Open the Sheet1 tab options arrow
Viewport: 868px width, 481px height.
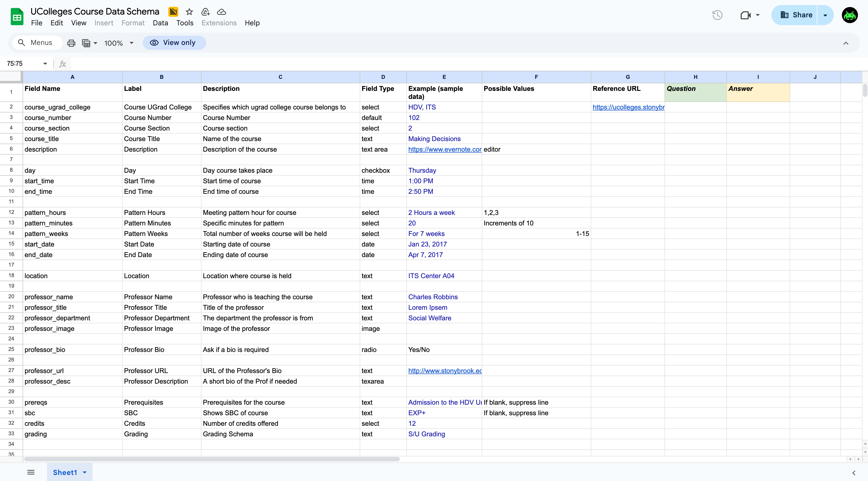85,472
